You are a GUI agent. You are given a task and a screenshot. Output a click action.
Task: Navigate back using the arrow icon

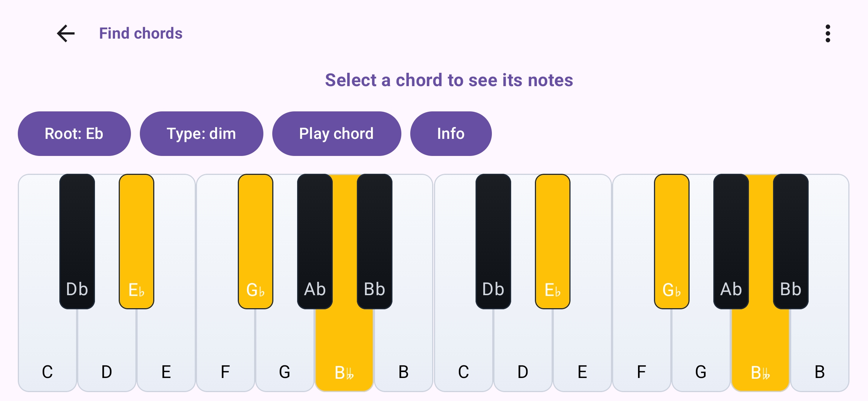coord(65,33)
